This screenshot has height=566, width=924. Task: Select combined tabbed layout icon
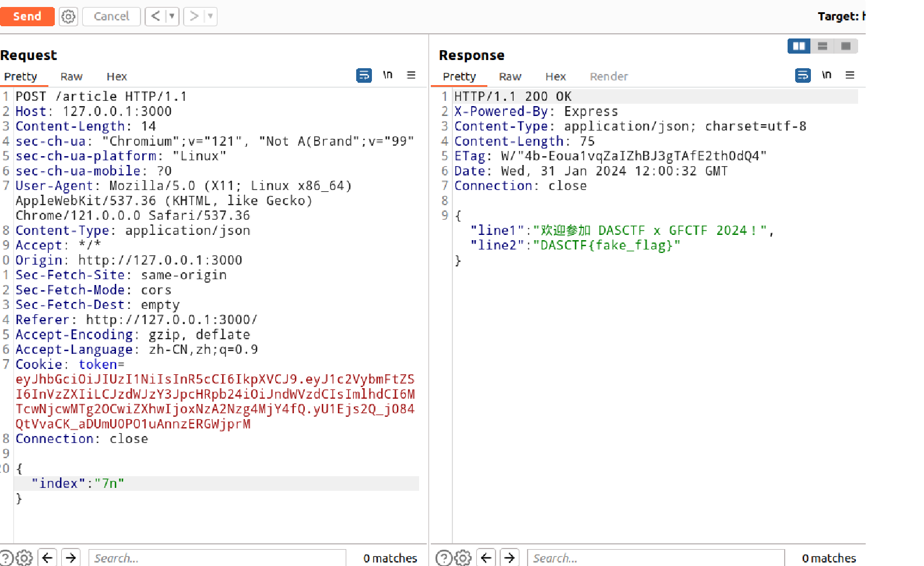tap(846, 46)
